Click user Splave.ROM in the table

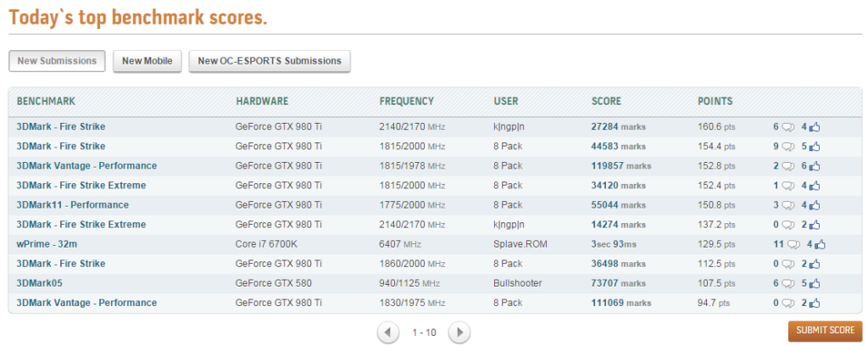tap(520, 244)
